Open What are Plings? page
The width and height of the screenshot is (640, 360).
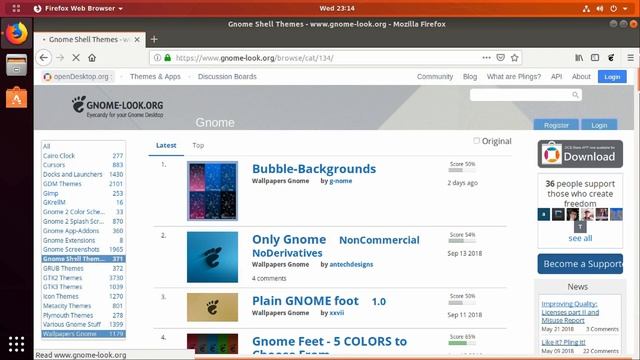[x=513, y=77]
